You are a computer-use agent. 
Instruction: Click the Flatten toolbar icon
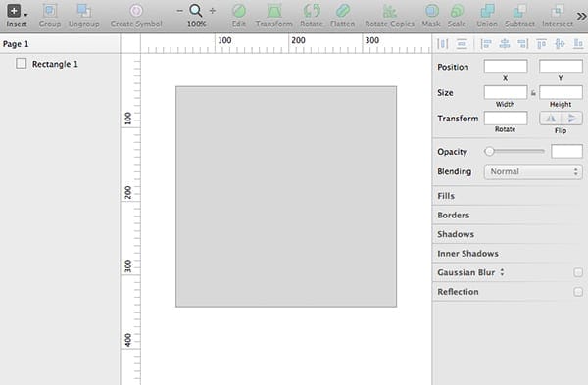pos(342,11)
